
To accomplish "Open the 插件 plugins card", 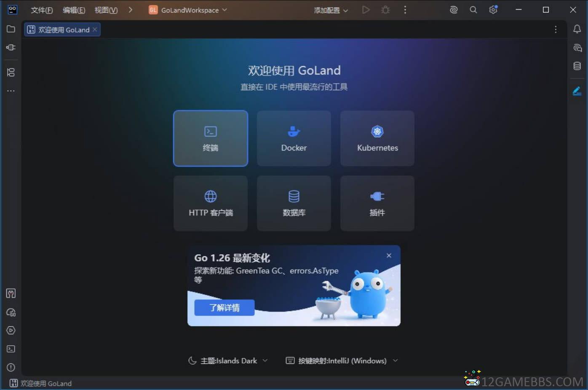I will point(377,203).
